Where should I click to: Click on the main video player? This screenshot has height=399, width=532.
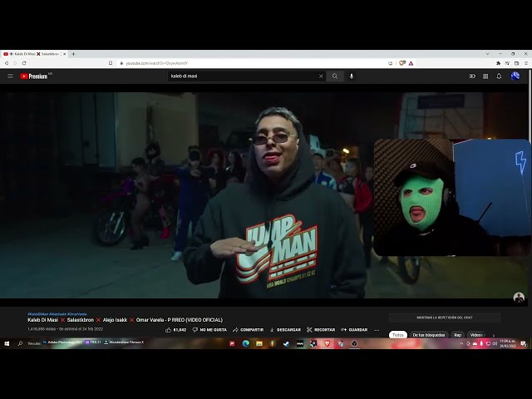[x=264, y=195]
